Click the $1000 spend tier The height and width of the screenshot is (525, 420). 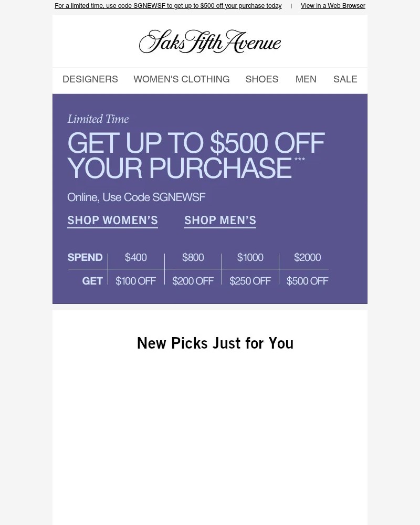coord(250,257)
